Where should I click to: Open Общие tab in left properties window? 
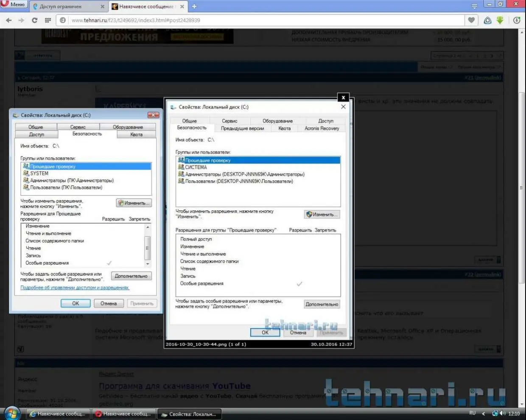point(36,127)
